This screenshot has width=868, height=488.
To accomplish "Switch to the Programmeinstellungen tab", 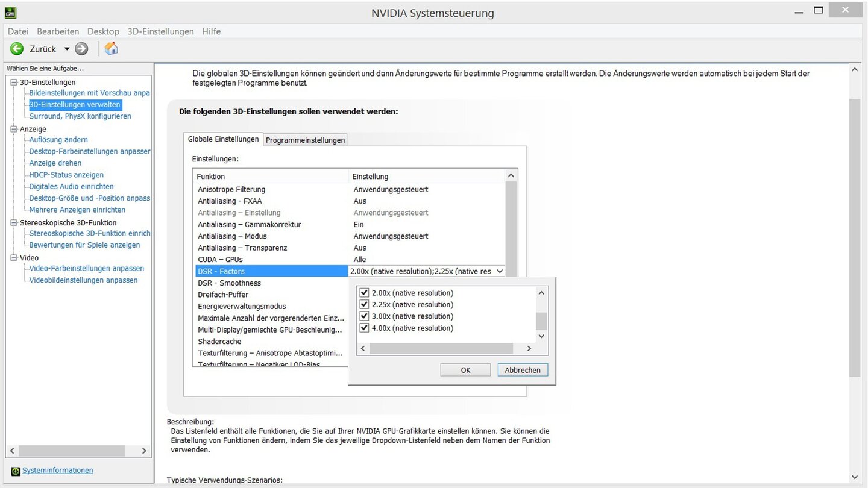I will click(x=306, y=140).
